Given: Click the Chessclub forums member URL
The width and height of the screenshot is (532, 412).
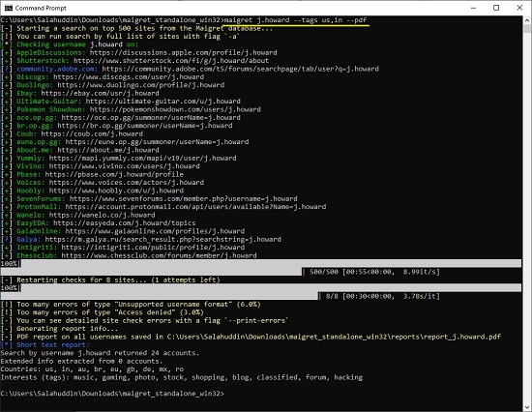Looking at the screenshot, I should (160, 255).
